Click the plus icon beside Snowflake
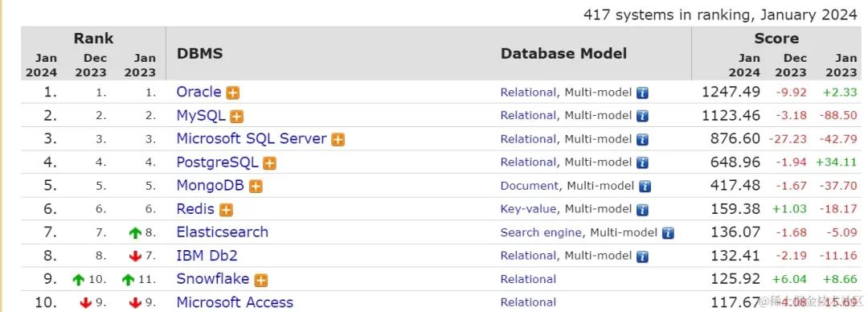 pyautogui.click(x=261, y=281)
